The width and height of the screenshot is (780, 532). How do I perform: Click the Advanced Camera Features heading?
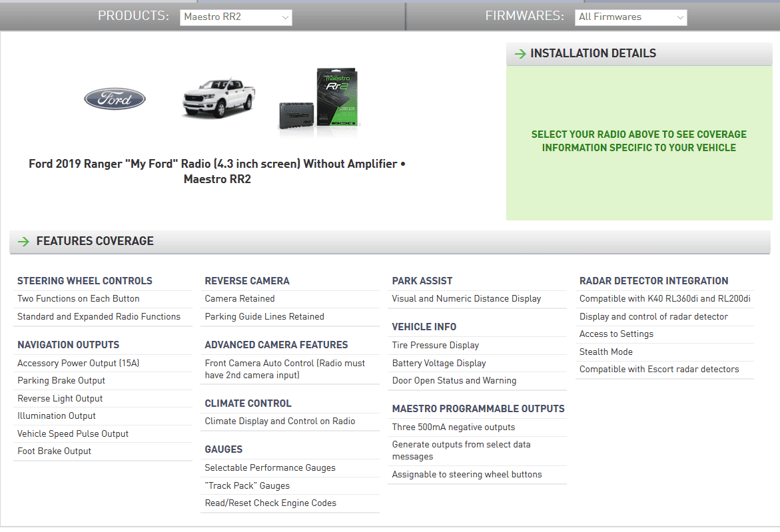click(276, 345)
